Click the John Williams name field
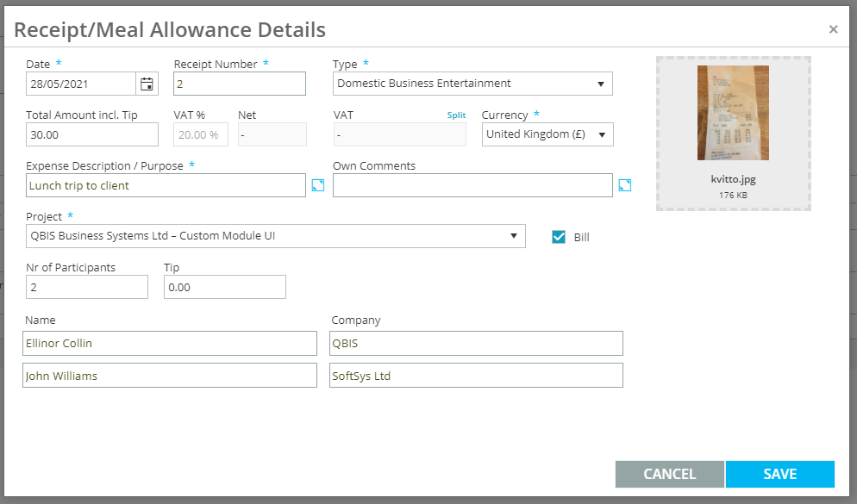 (x=170, y=376)
